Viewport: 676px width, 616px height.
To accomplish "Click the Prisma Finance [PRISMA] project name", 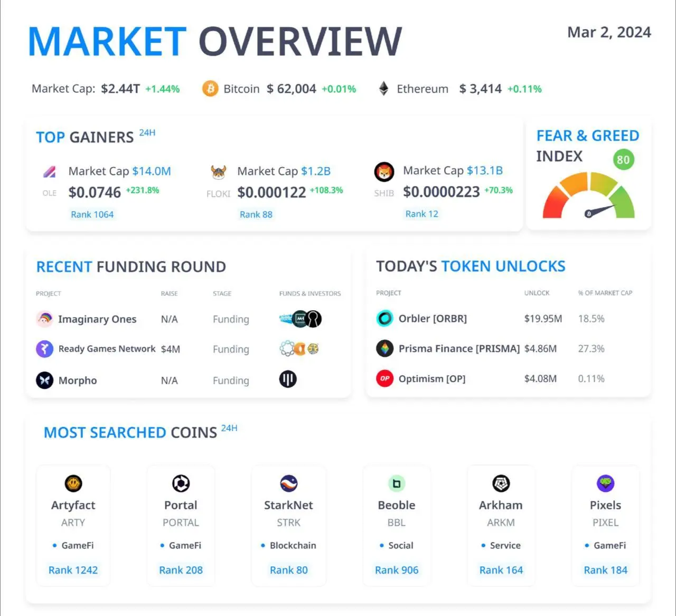I will 459,349.
